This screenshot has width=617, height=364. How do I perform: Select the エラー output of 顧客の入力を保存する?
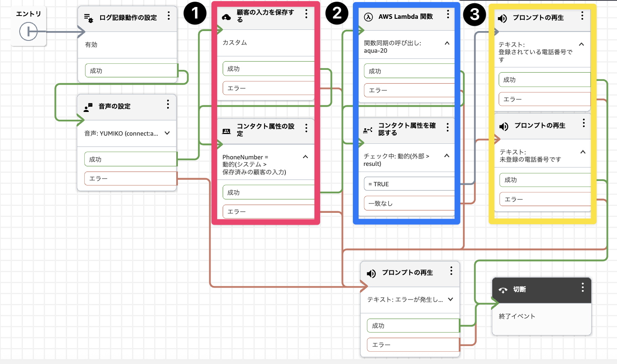click(269, 88)
